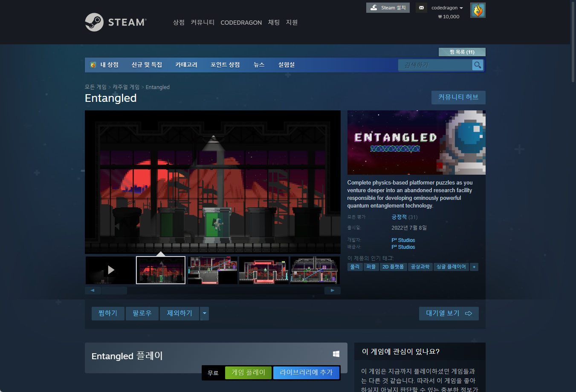Click the publisher P² Studios link
The image size is (576, 392).
click(403, 247)
